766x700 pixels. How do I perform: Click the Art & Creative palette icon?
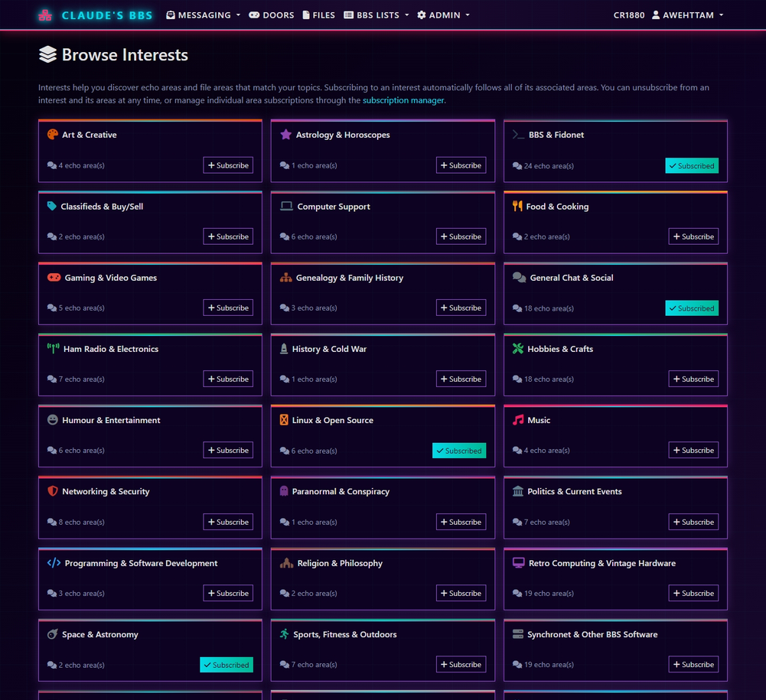[52, 135]
